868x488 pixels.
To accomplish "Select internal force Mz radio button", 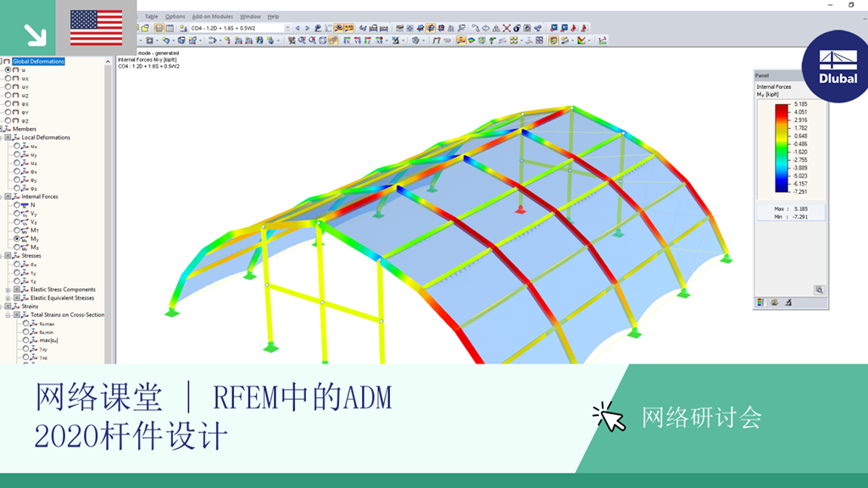I will coord(17,247).
